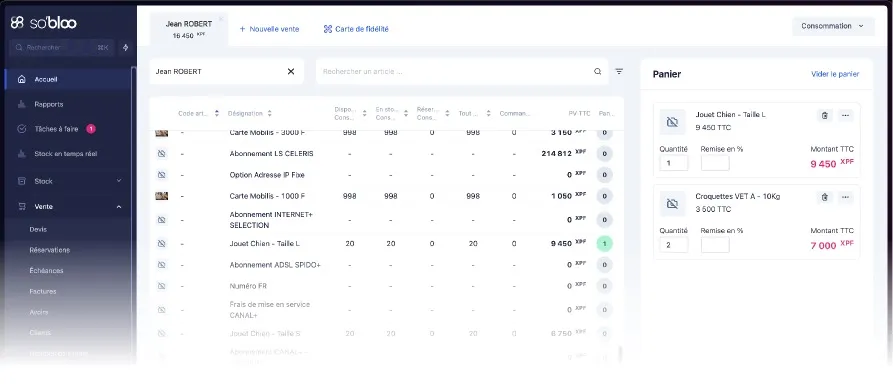Click Remise en % field of Croquettes VET A

[715, 245]
